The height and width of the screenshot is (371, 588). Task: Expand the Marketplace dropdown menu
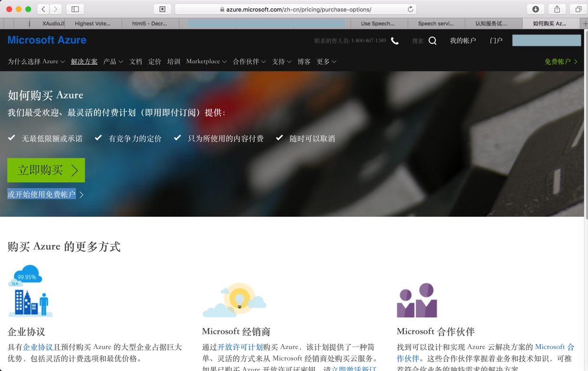tap(206, 62)
